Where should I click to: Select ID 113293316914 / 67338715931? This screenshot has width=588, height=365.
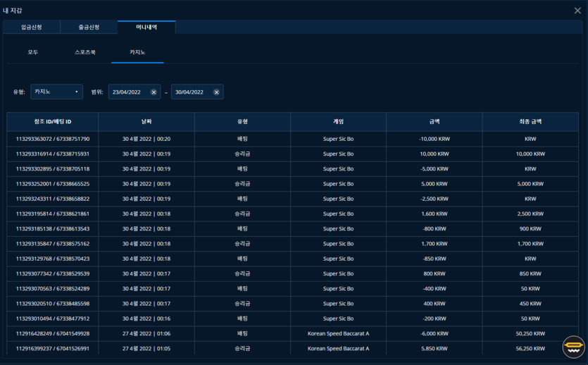click(x=53, y=154)
